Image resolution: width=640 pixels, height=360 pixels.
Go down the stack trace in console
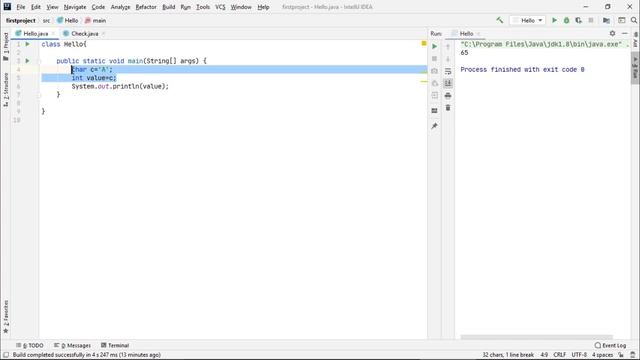tap(448, 59)
